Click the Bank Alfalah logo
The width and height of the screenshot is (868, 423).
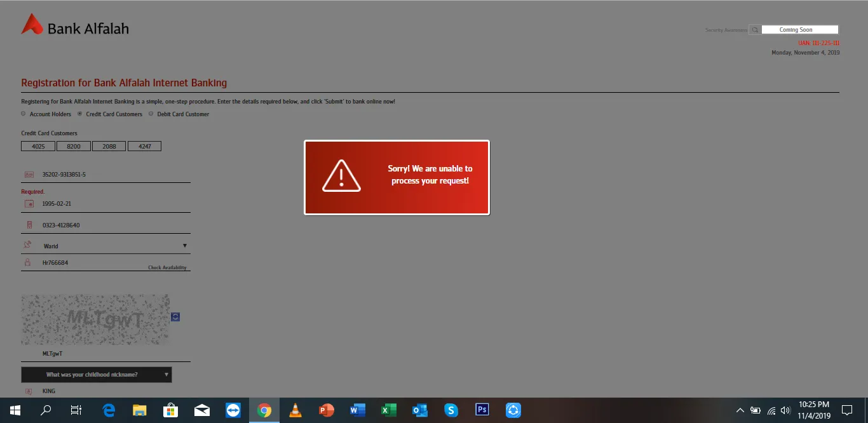coord(75,26)
